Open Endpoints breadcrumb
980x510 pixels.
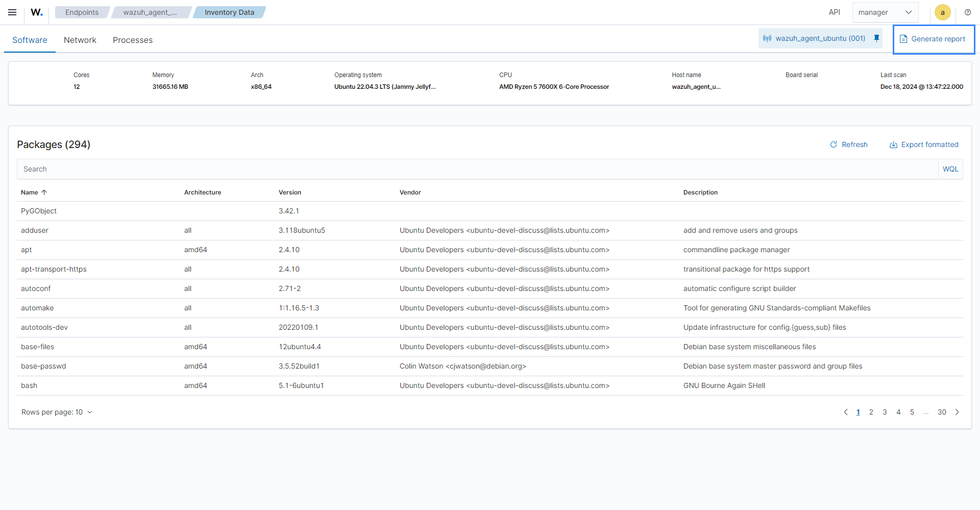point(82,12)
